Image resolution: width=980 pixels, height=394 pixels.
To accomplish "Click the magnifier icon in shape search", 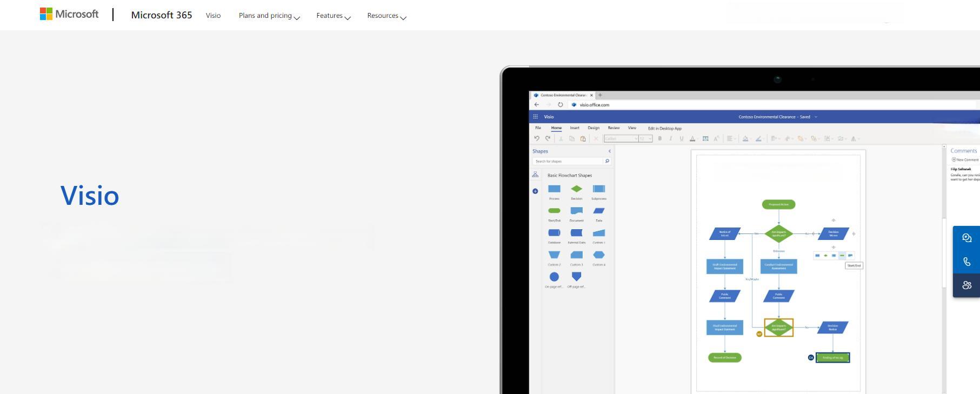I will 607,161.
